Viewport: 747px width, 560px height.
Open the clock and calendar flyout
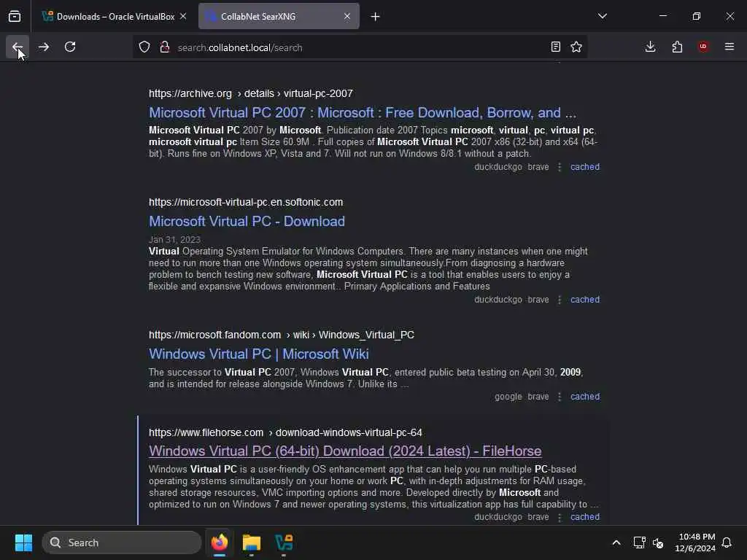[x=695, y=542]
